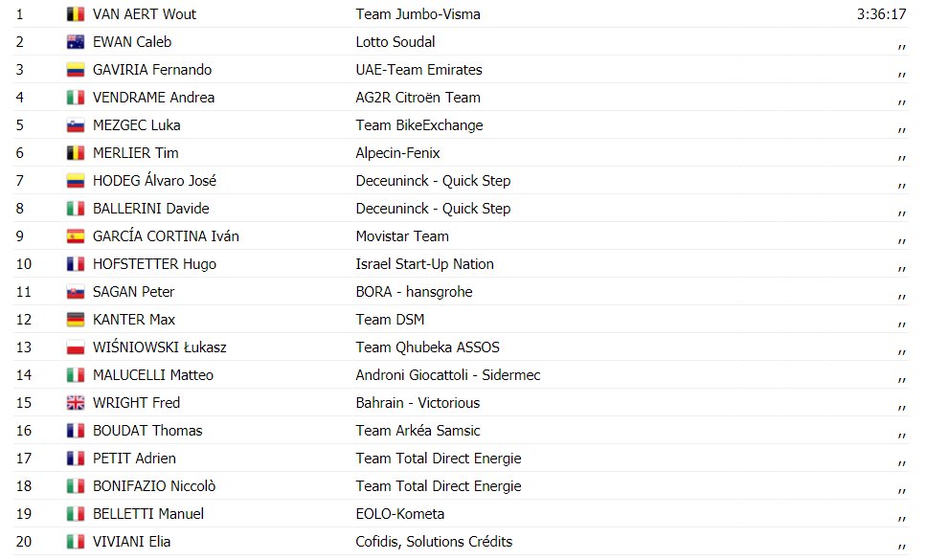Screen dimensions: 926x560
Task: Click the Polish flag next to WIŚNIOWSKI Łukasz
Action: (75, 347)
